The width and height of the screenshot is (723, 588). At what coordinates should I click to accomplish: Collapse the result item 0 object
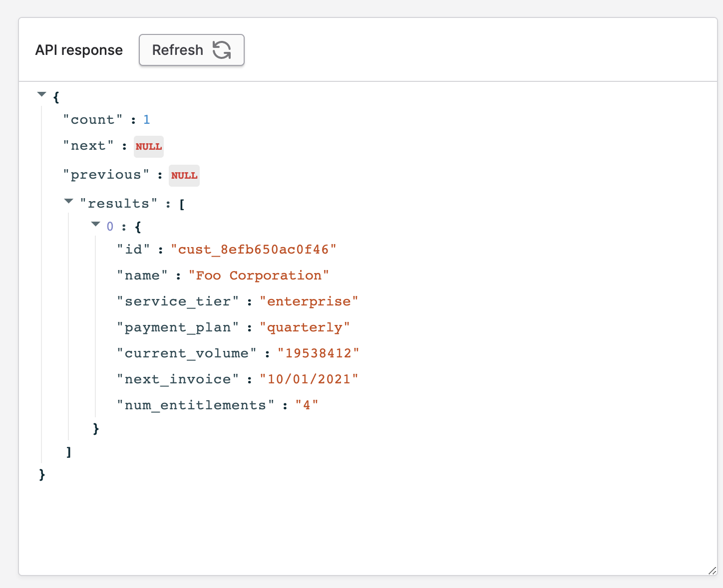pos(96,224)
